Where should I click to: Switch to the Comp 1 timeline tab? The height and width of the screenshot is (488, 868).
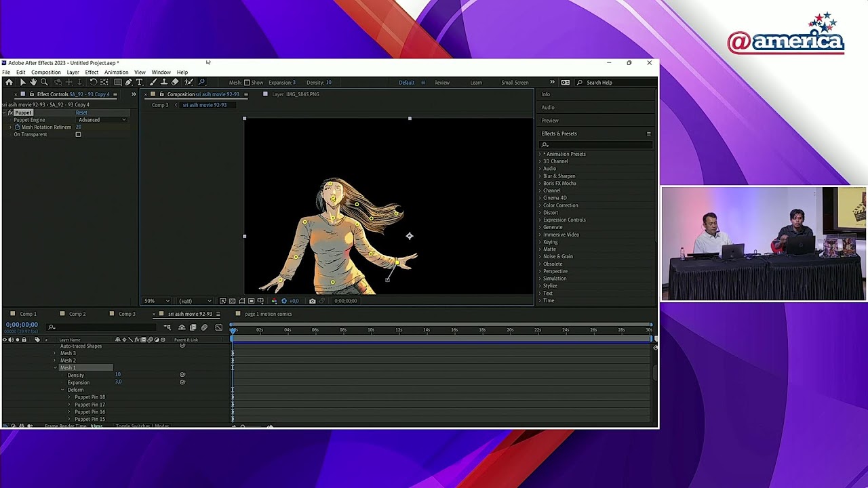coord(28,314)
